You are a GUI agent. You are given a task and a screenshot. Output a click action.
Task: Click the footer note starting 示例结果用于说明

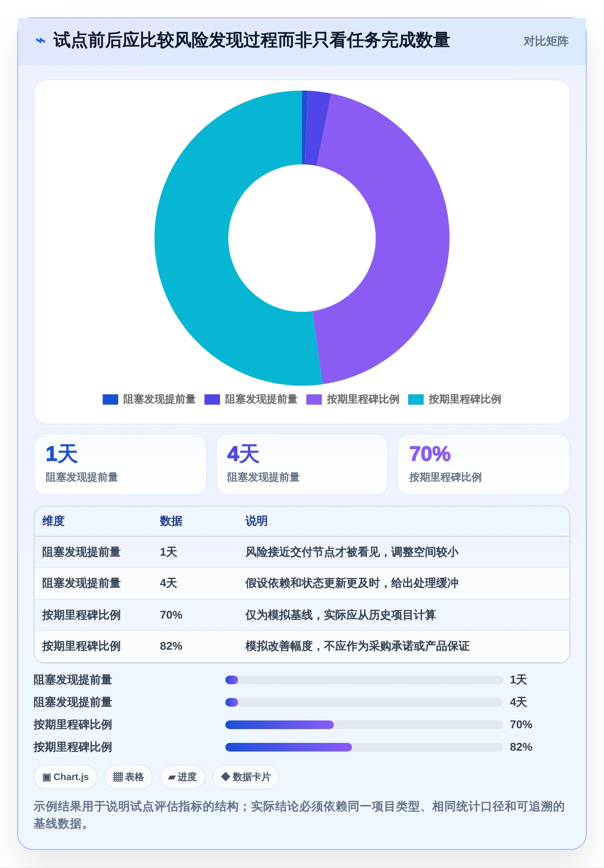[299, 815]
